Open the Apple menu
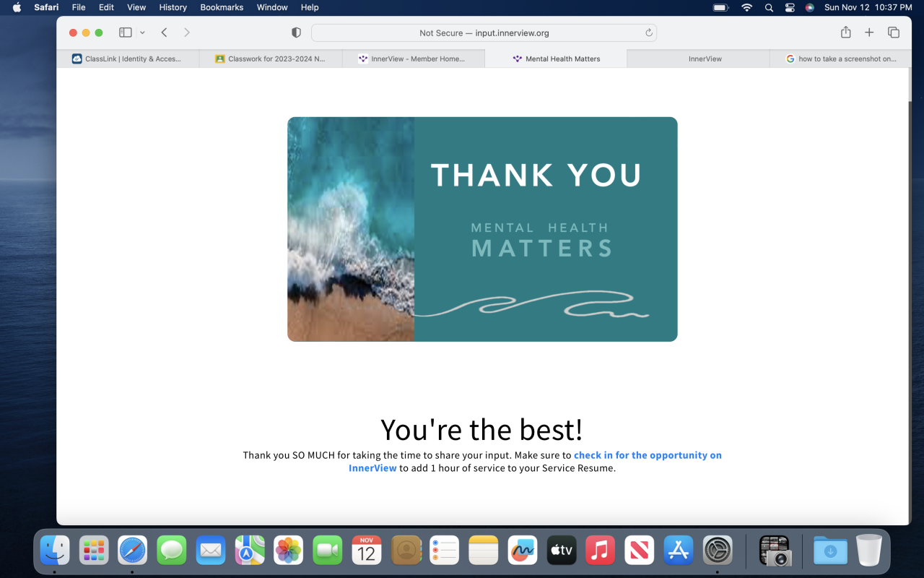The height and width of the screenshot is (578, 924). point(17,7)
